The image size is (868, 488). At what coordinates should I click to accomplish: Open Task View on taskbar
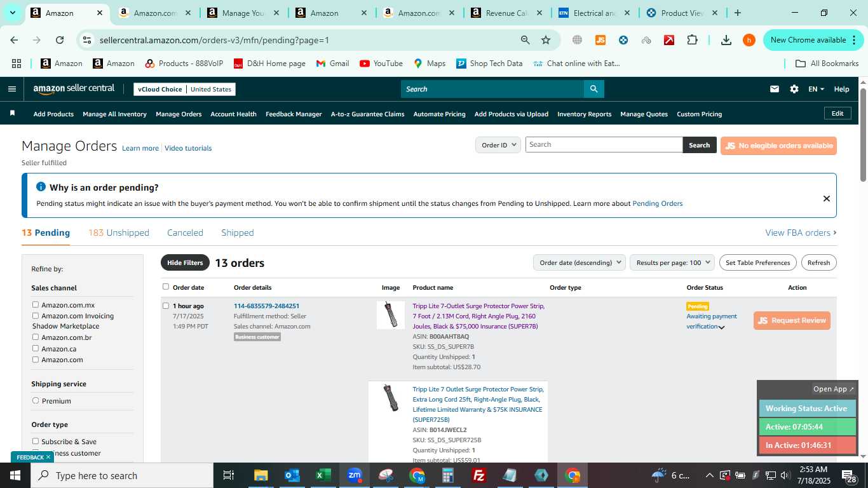[x=229, y=475]
